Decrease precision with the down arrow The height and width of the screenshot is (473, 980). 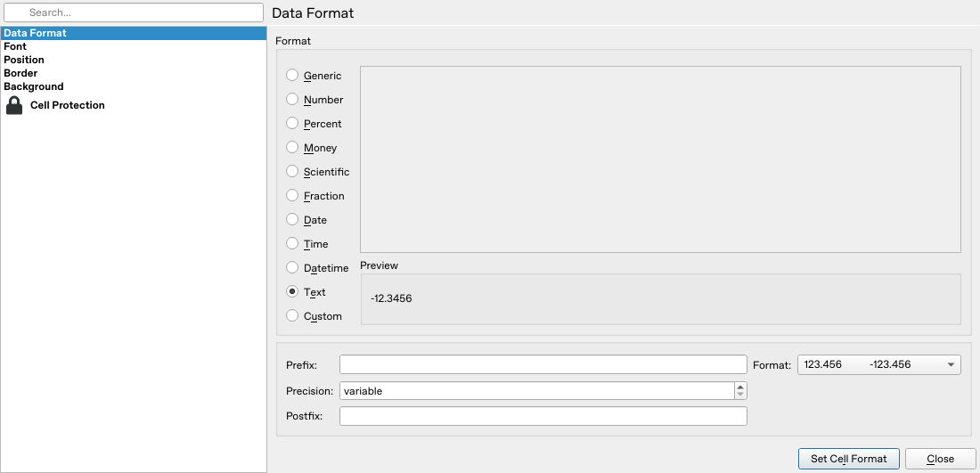click(740, 395)
